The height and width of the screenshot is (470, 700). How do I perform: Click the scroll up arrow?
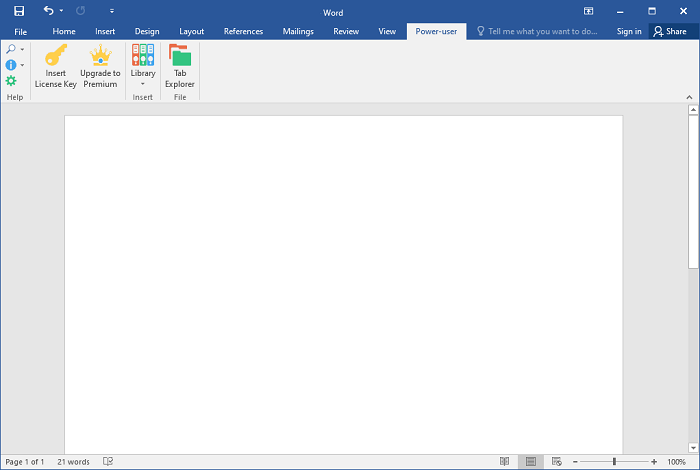pos(693,109)
